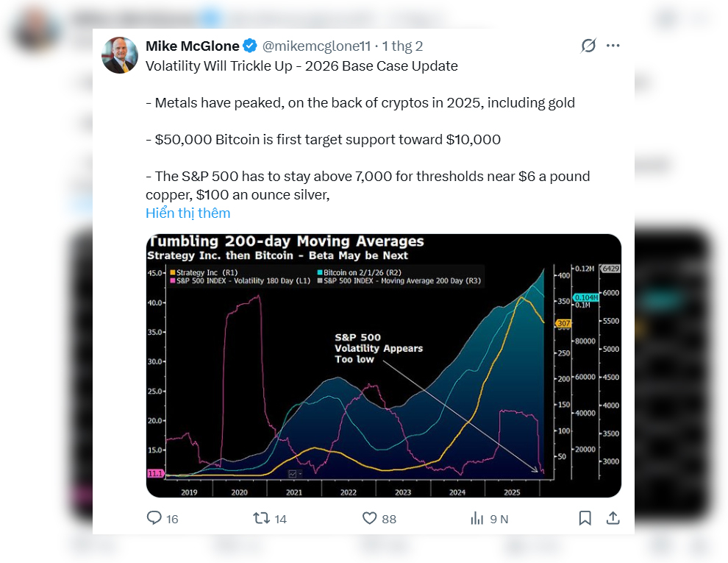Open the S&P 500 volatility annotation in chart
The width and height of the screenshot is (728, 563).
pos(379,348)
